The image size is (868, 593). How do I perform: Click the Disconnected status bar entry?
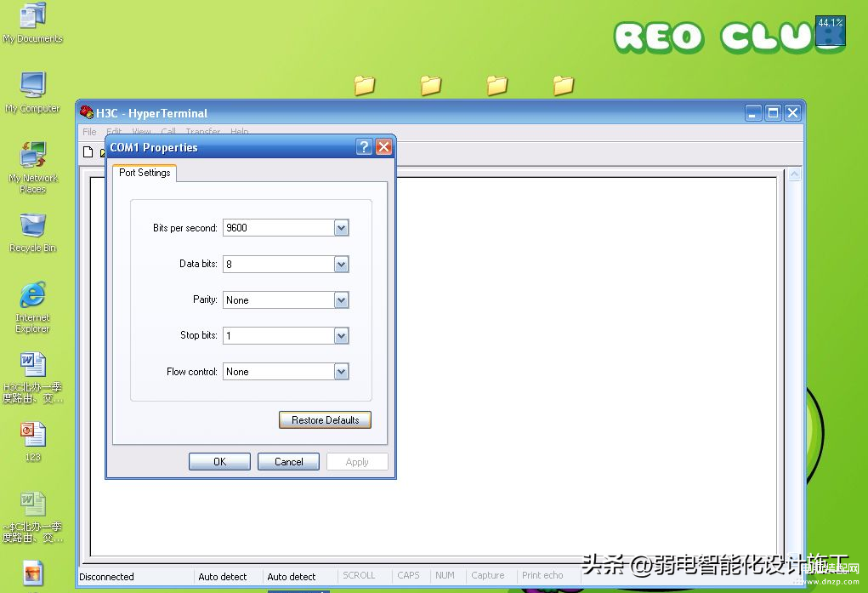(107, 576)
